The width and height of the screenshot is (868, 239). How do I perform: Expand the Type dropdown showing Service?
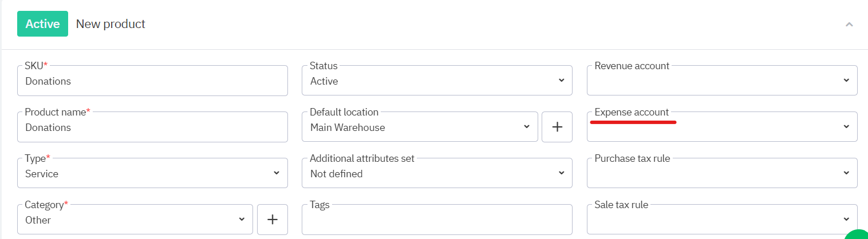tap(152, 173)
